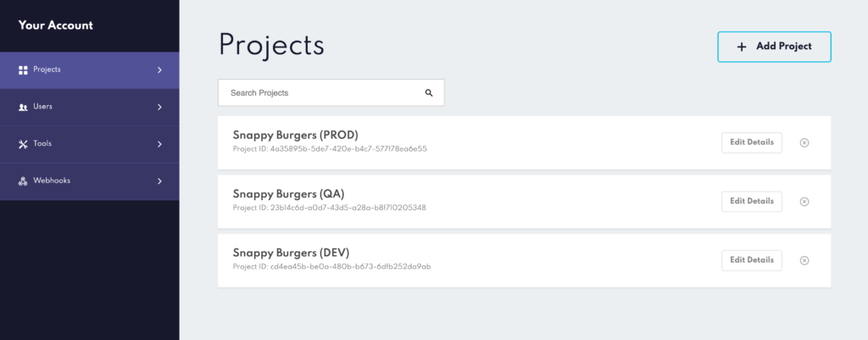The height and width of the screenshot is (340, 868).
Task: Expand the Users chevron arrow
Action: click(159, 107)
